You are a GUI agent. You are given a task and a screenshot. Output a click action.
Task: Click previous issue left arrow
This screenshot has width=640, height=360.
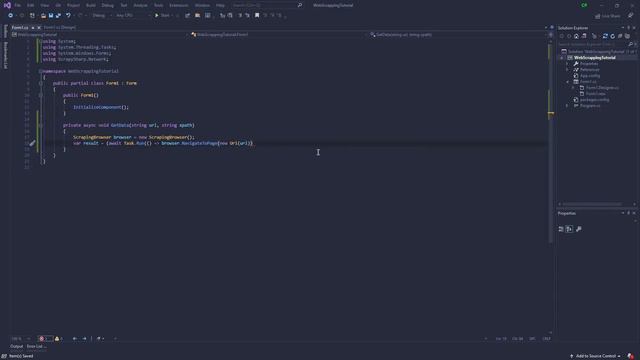75,338
